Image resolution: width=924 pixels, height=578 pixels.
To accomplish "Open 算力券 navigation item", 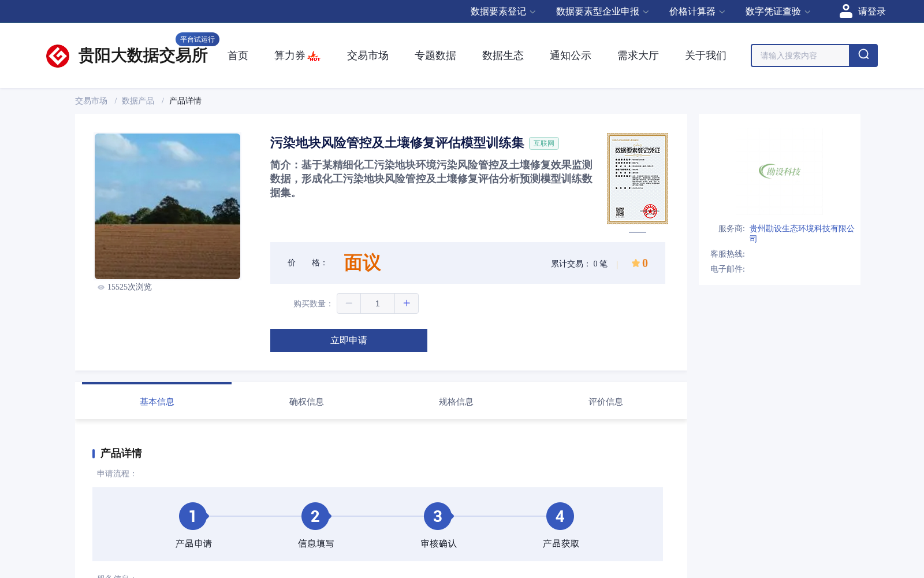I will coord(290,55).
